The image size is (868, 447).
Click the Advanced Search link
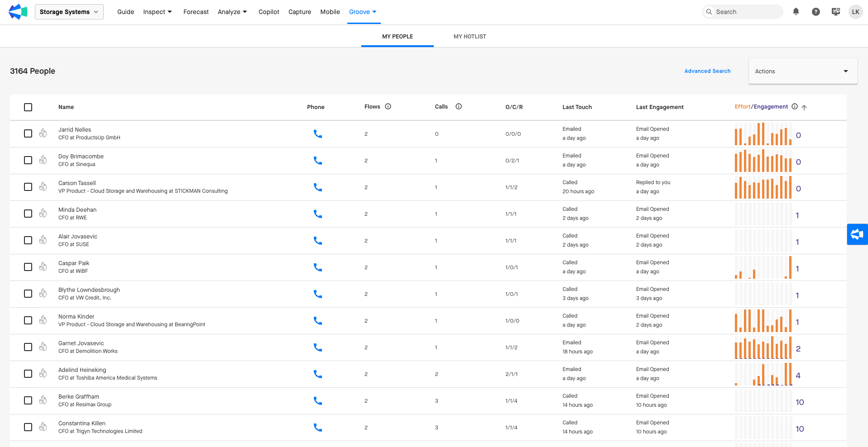pyautogui.click(x=707, y=71)
